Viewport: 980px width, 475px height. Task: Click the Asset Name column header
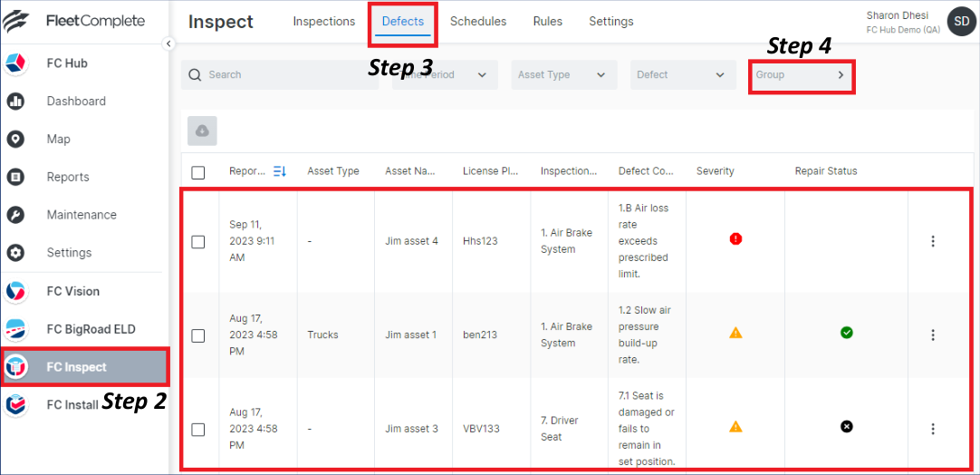(410, 170)
